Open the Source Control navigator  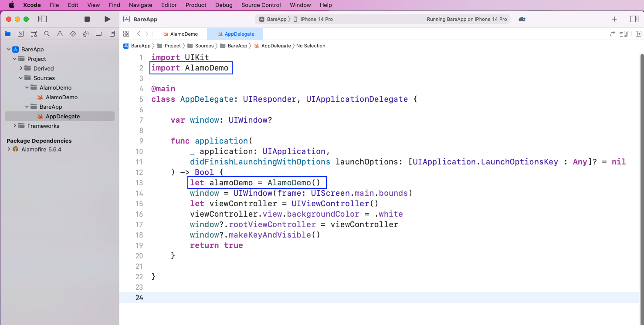click(20, 34)
